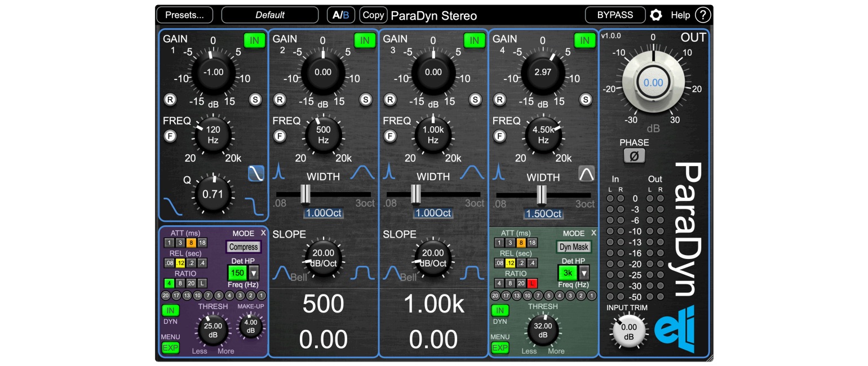Click the Help question mark icon

click(x=703, y=15)
